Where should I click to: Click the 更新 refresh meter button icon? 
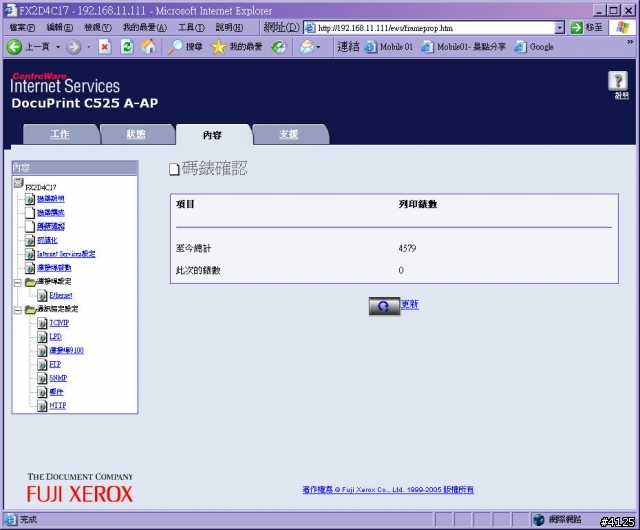384,306
